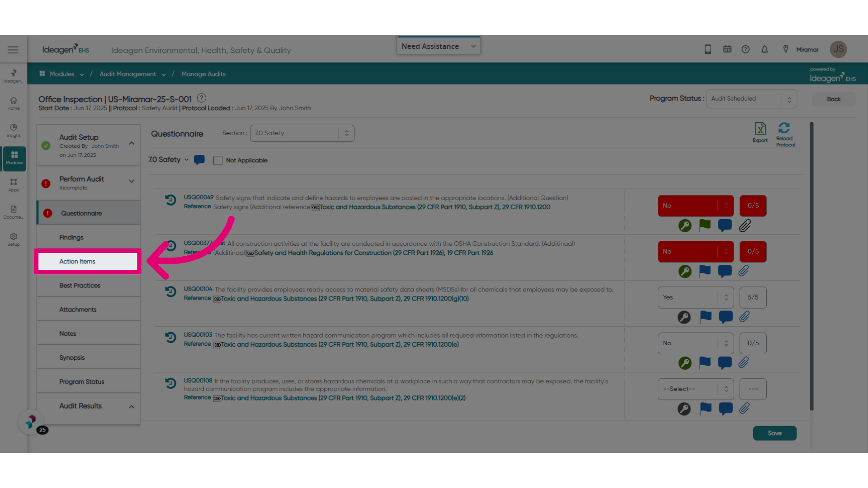Select Findings in the side menu
868x488 pixels.
(89, 237)
